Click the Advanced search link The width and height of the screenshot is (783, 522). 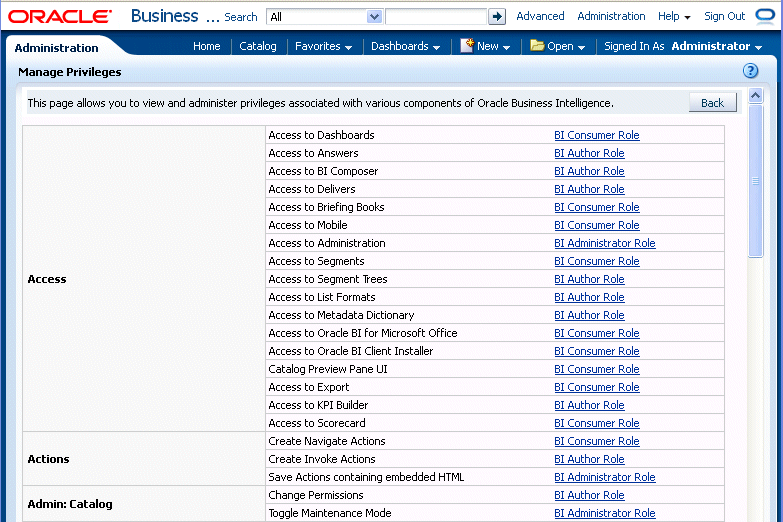coord(540,16)
